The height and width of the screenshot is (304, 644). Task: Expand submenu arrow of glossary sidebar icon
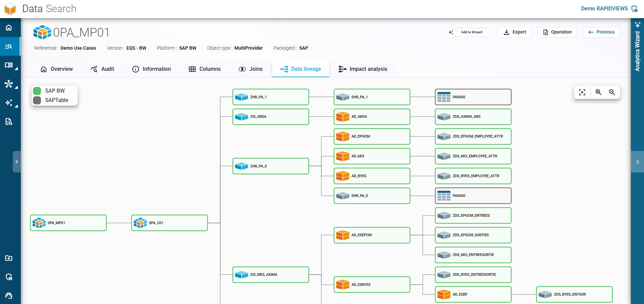(16, 68)
